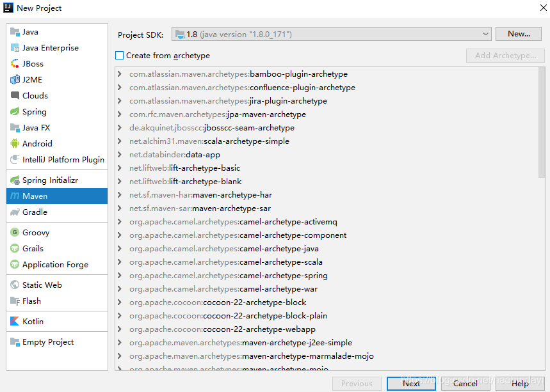
Task: Click the Java Enterprise icon
Action: (15, 48)
